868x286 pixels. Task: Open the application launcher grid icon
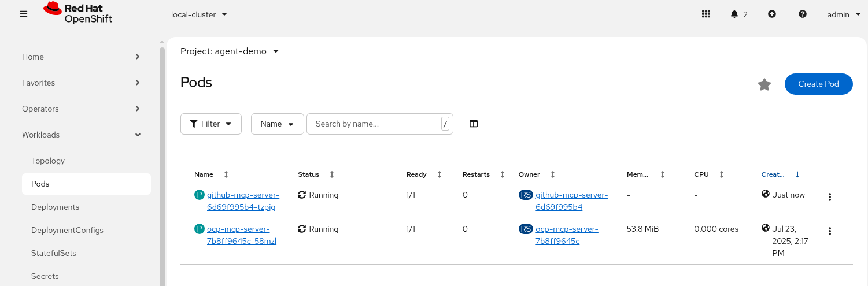pyautogui.click(x=706, y=14)
